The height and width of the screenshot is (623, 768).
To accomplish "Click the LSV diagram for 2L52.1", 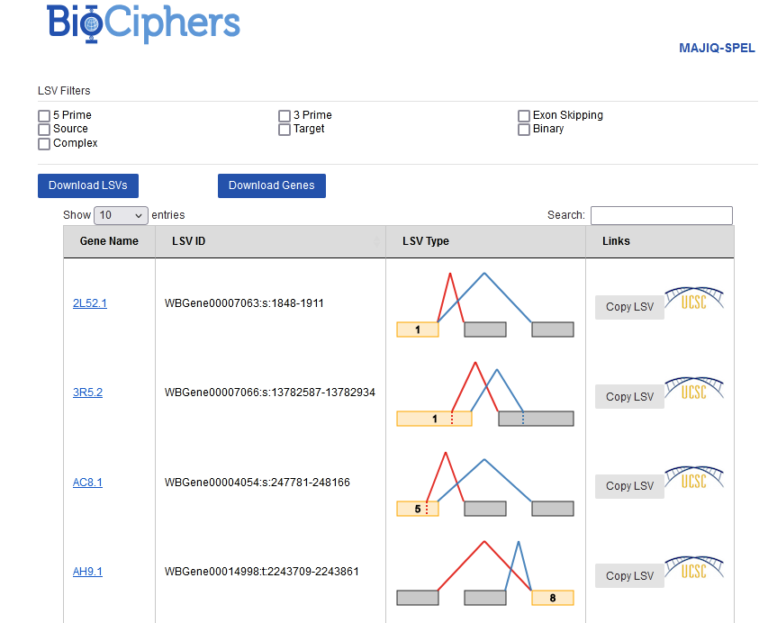I will (x=485, y=304).
